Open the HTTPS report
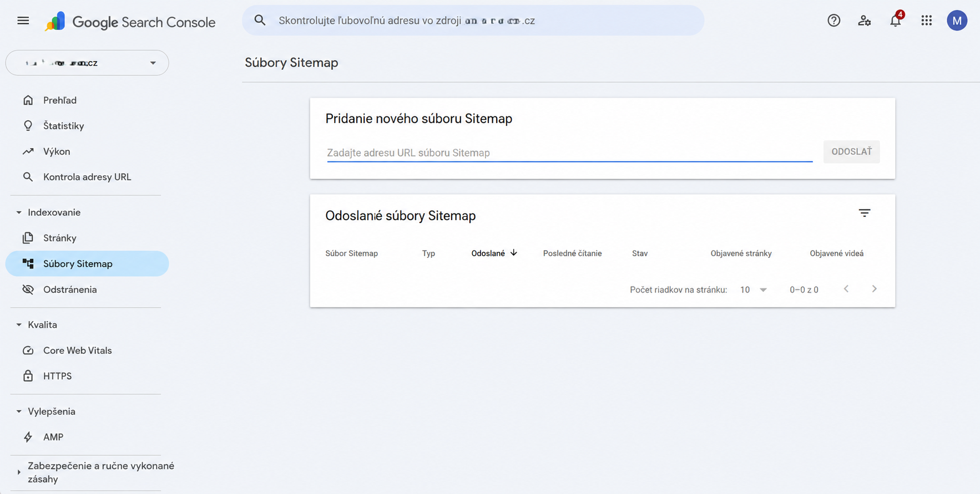The image size is (980, 494). click(x=58, y=376)
